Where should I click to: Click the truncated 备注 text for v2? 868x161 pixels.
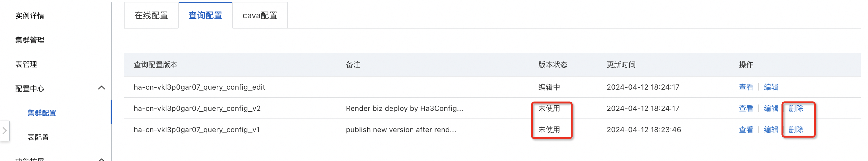point(404,108)
